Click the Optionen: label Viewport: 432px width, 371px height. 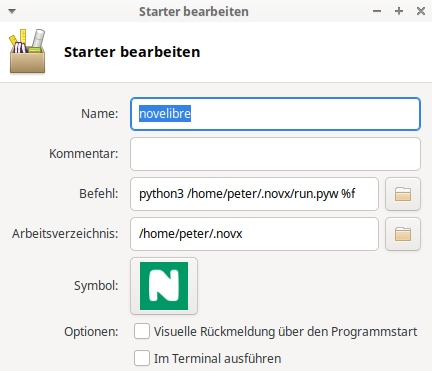91,332
